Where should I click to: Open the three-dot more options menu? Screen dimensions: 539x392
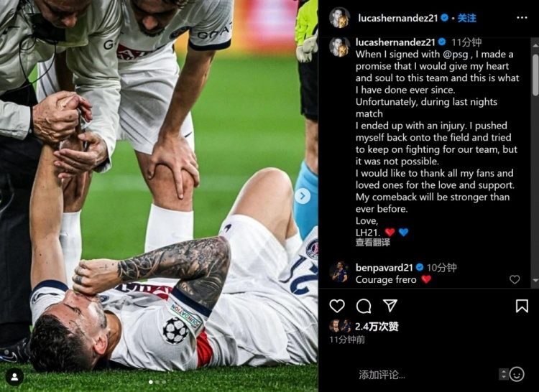tap(522, 18)
